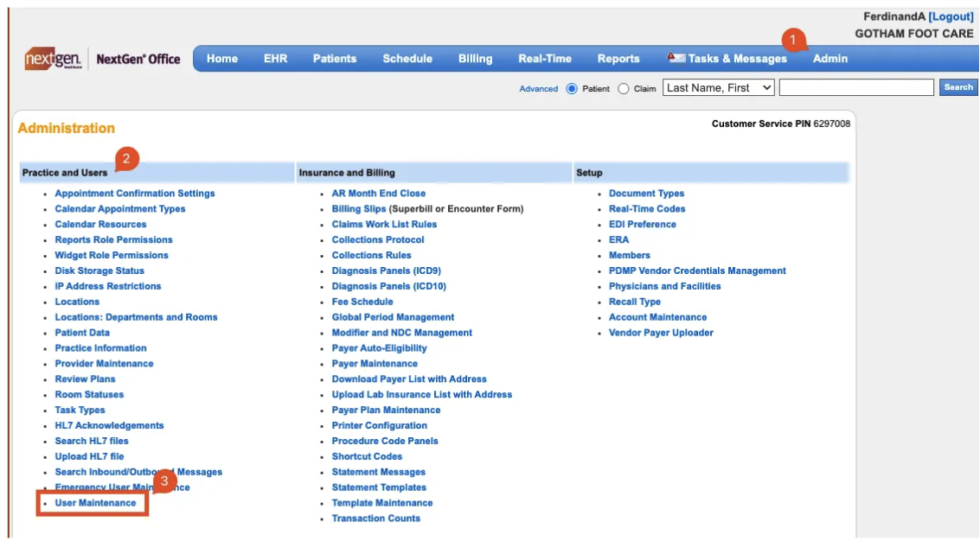
Task: Open Collections Protocol link
Action: pyautogui.click(x=377, y=240)
